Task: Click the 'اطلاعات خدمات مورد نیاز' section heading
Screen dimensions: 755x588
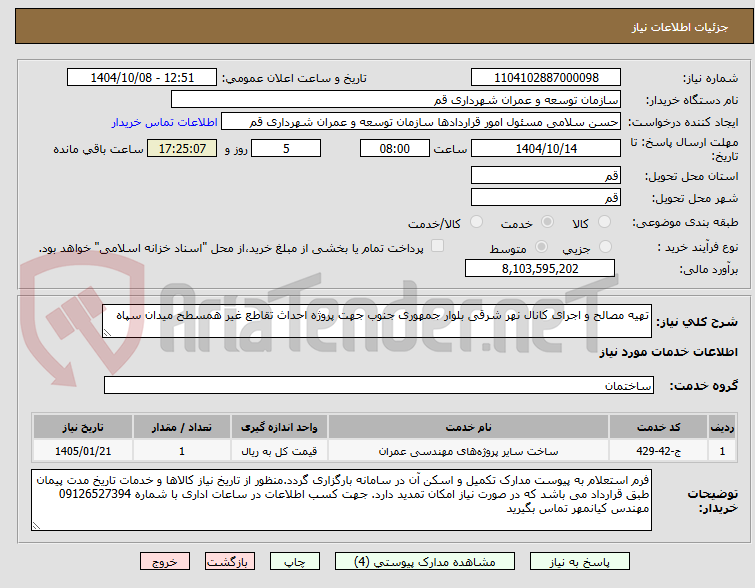Action: pyautogui.click(x=668, y=352)
